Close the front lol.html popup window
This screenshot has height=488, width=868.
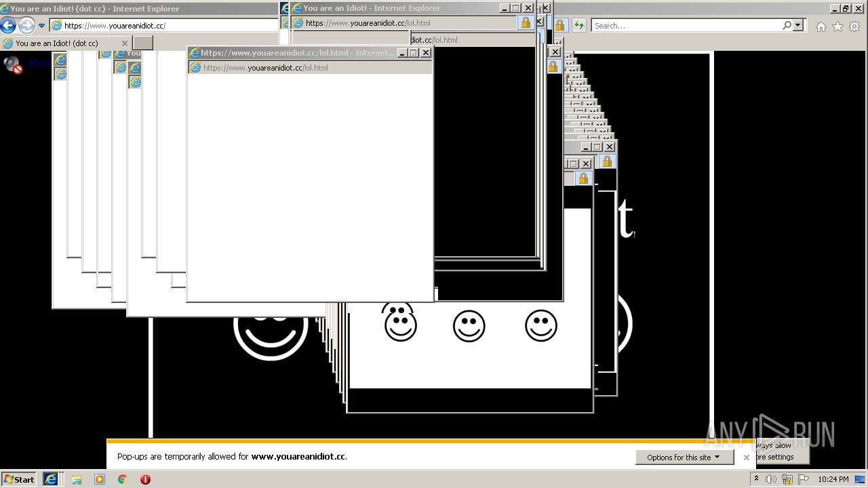pyautogui.click(x=426, y=52)
